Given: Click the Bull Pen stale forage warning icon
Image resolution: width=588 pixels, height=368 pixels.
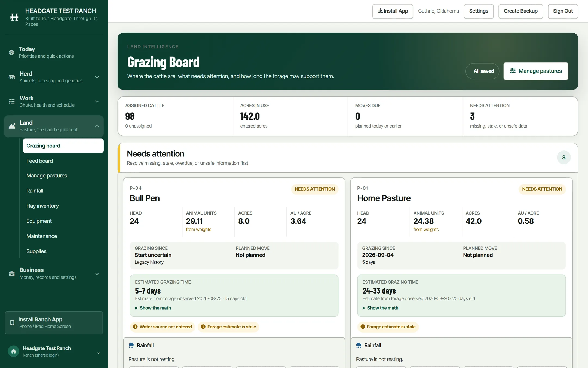Looking at the screenshot, I should [203, 327].
